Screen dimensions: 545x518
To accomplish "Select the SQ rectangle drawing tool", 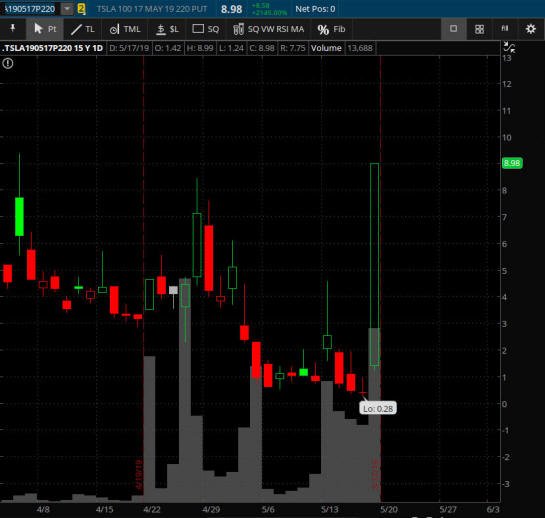I will (205, 29).
